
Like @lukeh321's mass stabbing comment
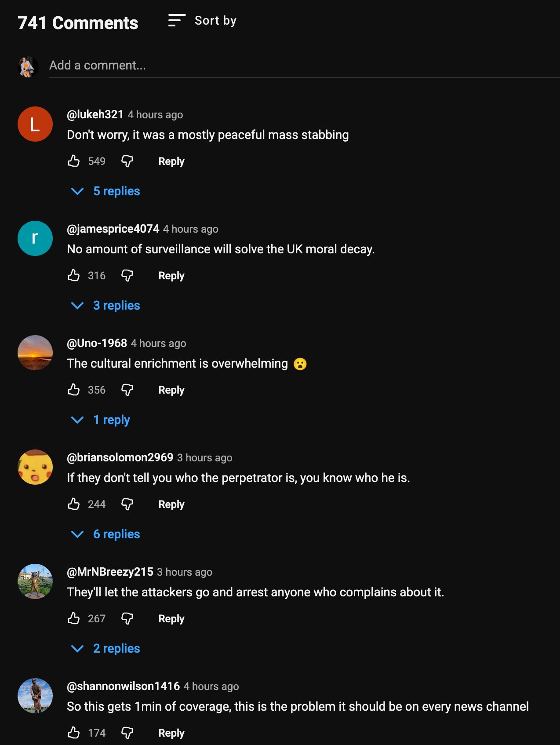tap(74, 161)
